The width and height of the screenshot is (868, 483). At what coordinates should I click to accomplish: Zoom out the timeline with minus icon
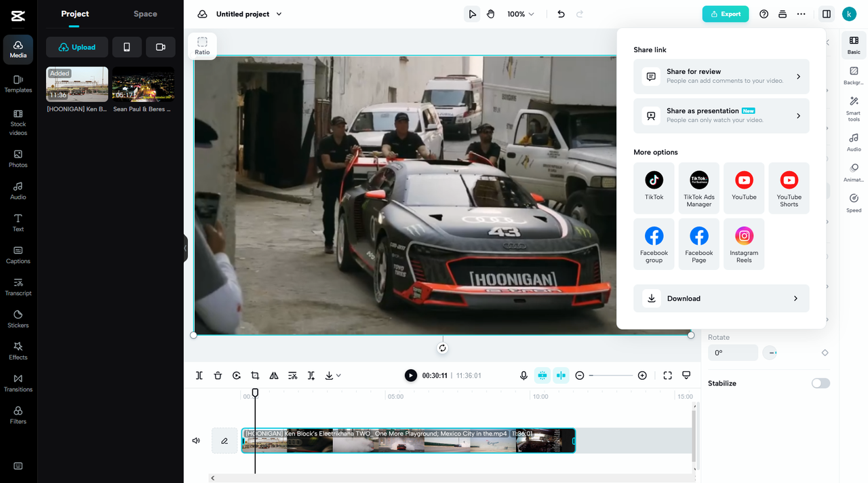click(x=580, y=375)
